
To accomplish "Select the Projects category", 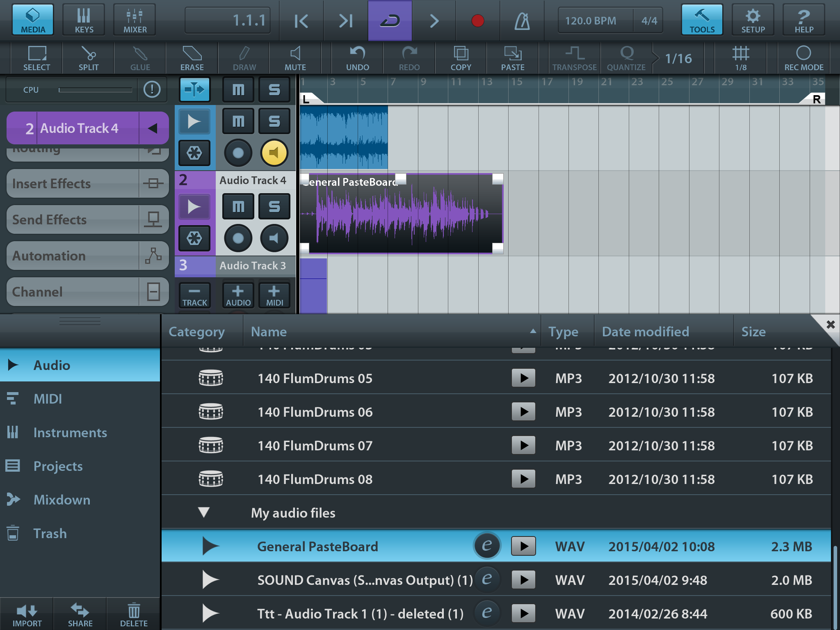I will [80, 466].
